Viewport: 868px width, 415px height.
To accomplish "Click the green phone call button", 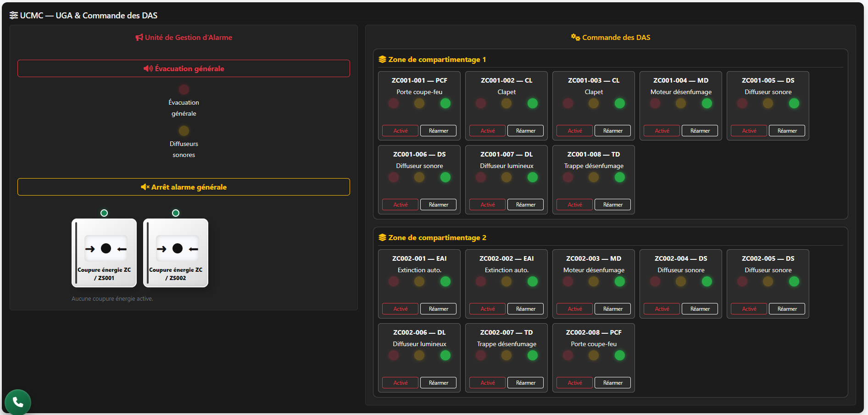I will pos(18,402).
